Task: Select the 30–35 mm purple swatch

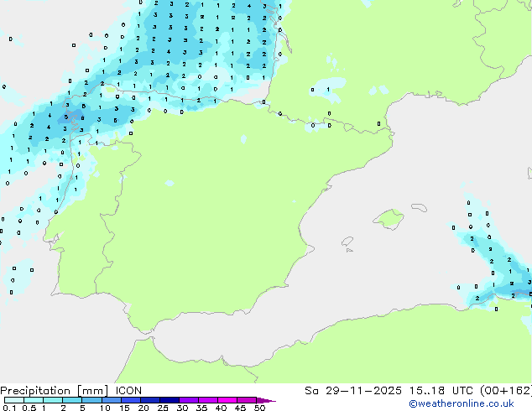Action: pos(189,400)
